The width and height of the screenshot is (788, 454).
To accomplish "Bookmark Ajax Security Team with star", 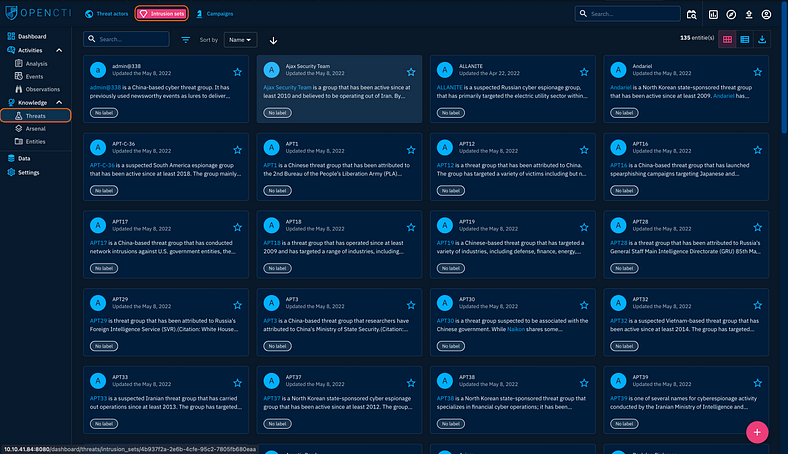I will 411,72.
